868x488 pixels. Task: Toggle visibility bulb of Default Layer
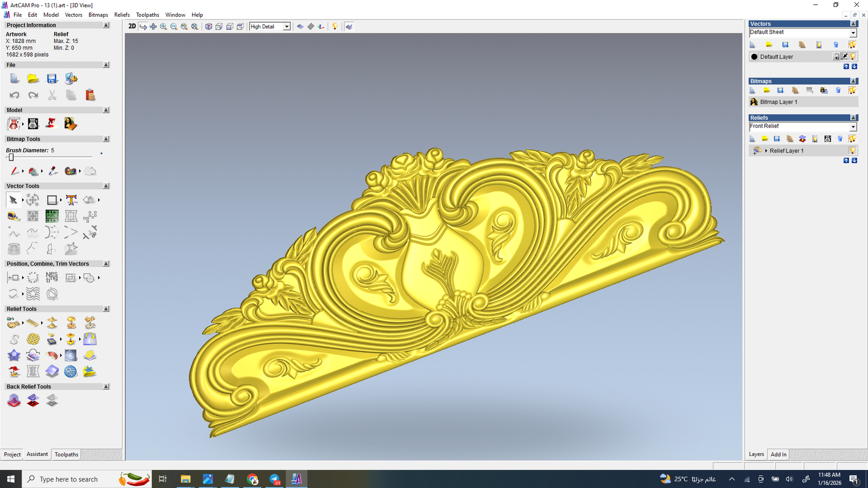[853, 57]
